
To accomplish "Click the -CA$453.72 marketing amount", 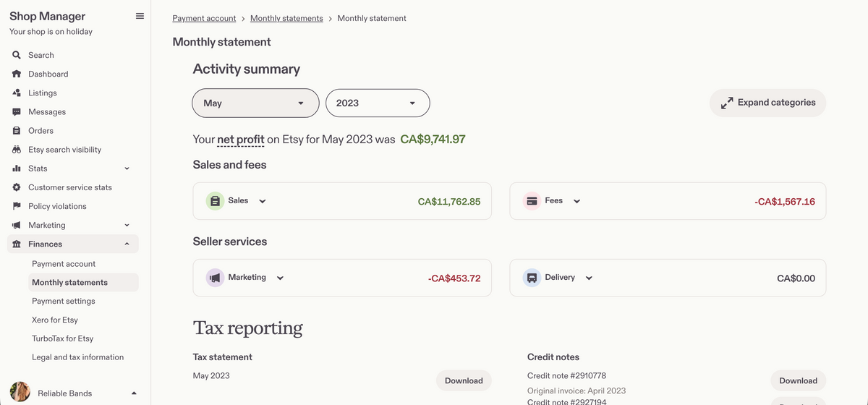I will (454, 278).
